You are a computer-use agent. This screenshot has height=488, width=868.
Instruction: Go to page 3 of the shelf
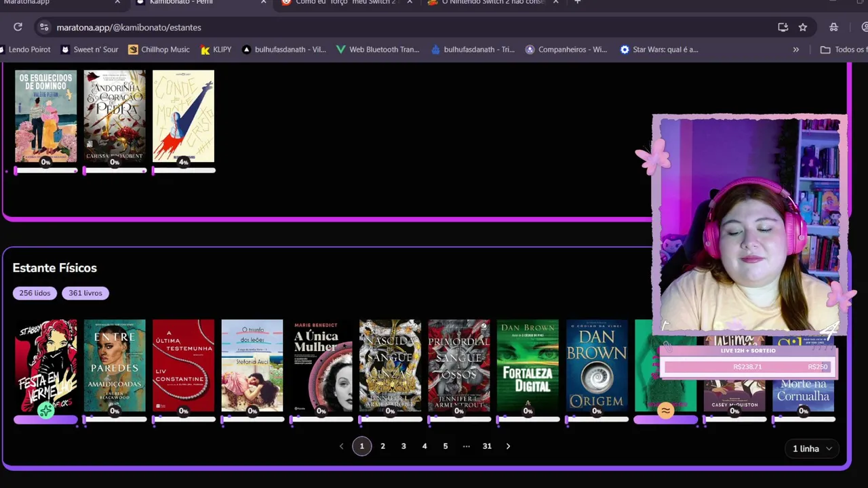(x=403, y=446)
